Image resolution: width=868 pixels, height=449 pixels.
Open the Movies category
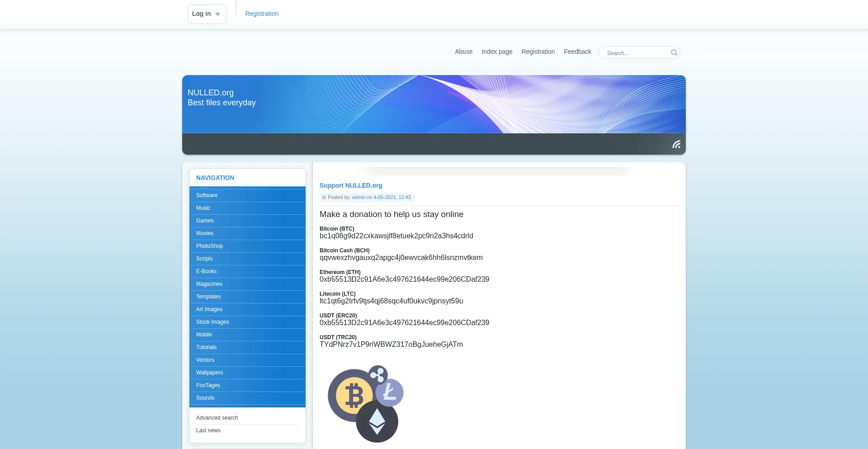coord(247,233)
